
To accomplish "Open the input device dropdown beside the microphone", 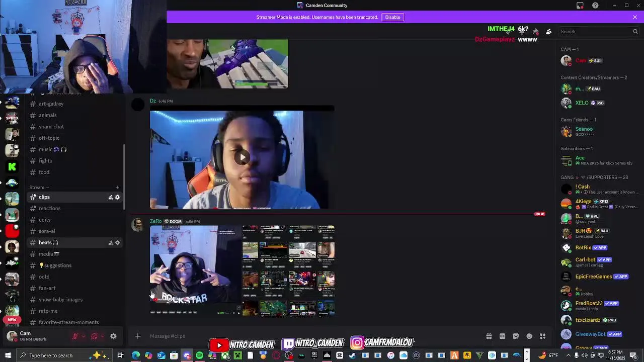I will click(84, 336).
